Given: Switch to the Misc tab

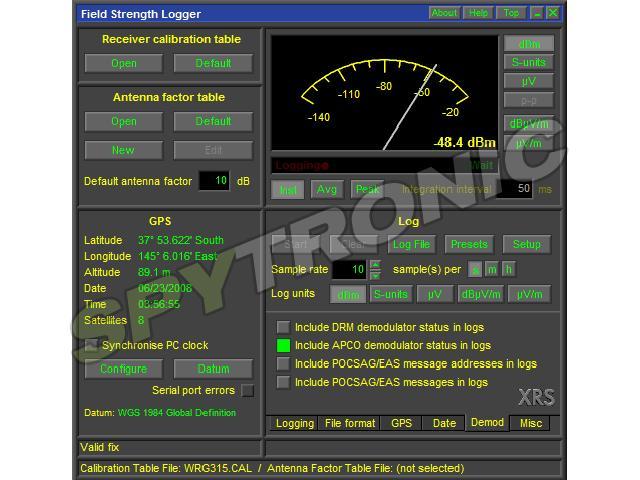Looking at the screenshot, I should pos(531,423).
